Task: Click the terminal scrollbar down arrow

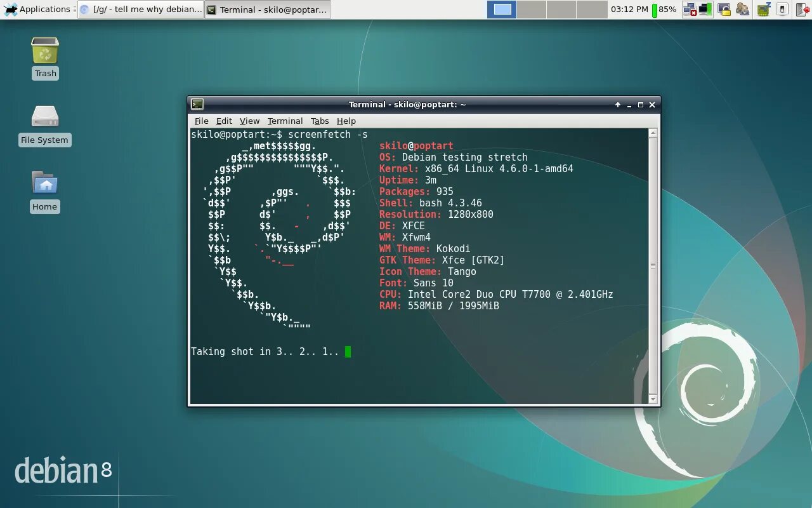Action: point(653,399)
